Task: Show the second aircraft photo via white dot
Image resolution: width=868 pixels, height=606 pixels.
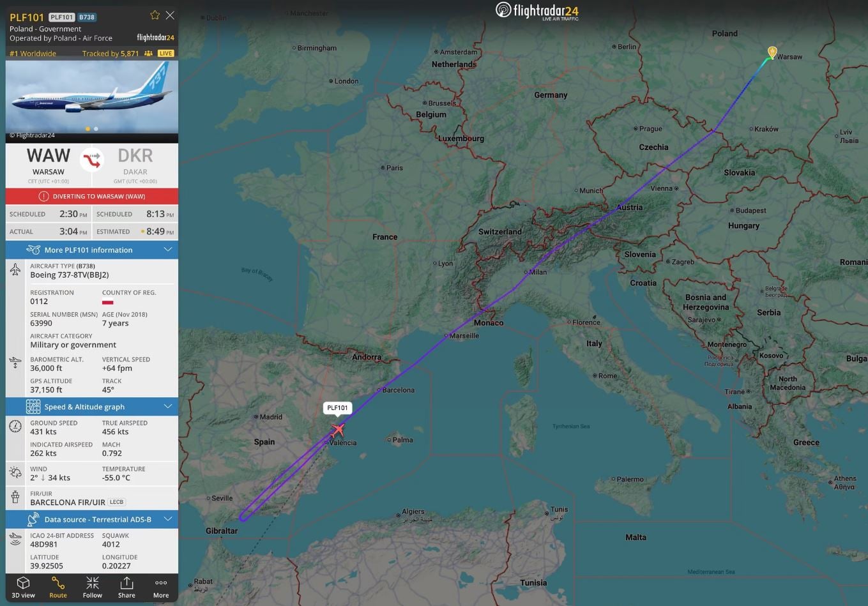Action: (96, 129)
